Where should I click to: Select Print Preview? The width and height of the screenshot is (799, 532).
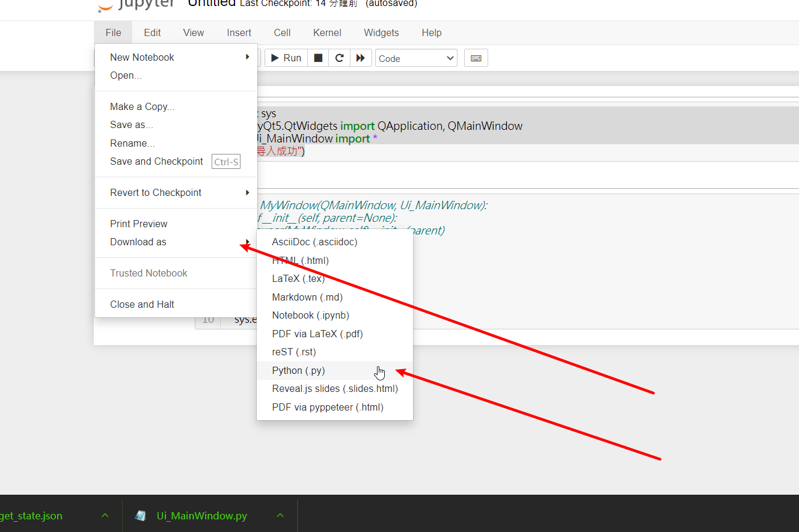176,224
